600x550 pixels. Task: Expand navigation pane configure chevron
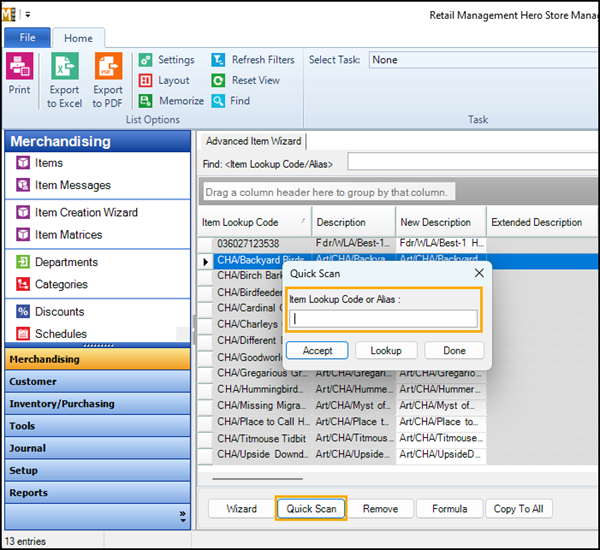[x=183, y=516]
